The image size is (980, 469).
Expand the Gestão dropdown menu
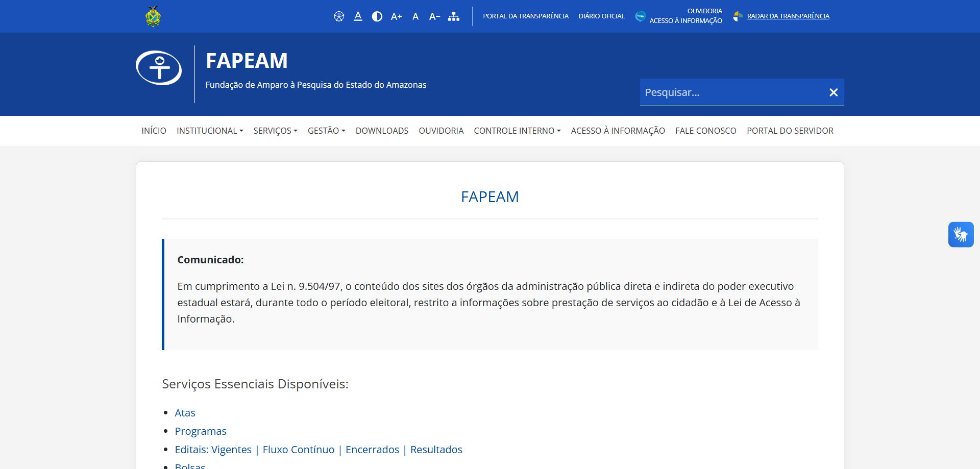click(x=326, y=131)
